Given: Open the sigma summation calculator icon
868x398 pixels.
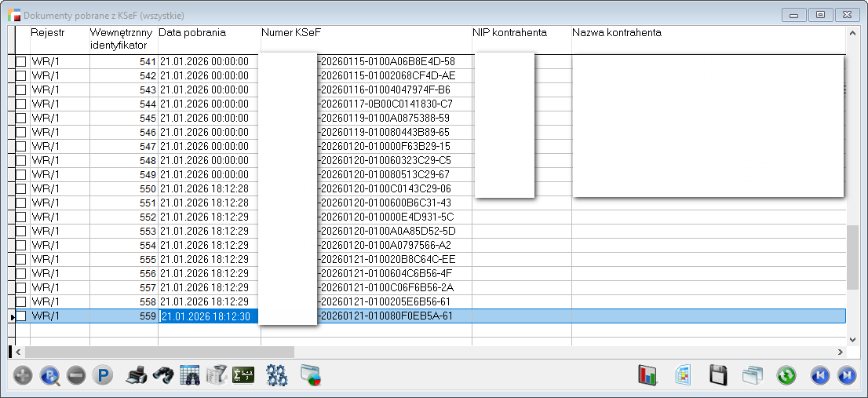Looking at the screenshot, I should click(243, 375).
